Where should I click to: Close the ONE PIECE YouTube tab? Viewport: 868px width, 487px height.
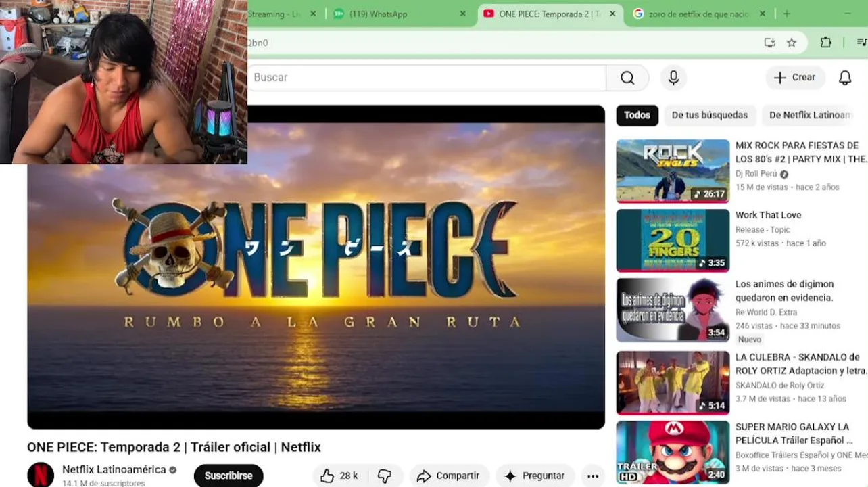pos(612,14)
